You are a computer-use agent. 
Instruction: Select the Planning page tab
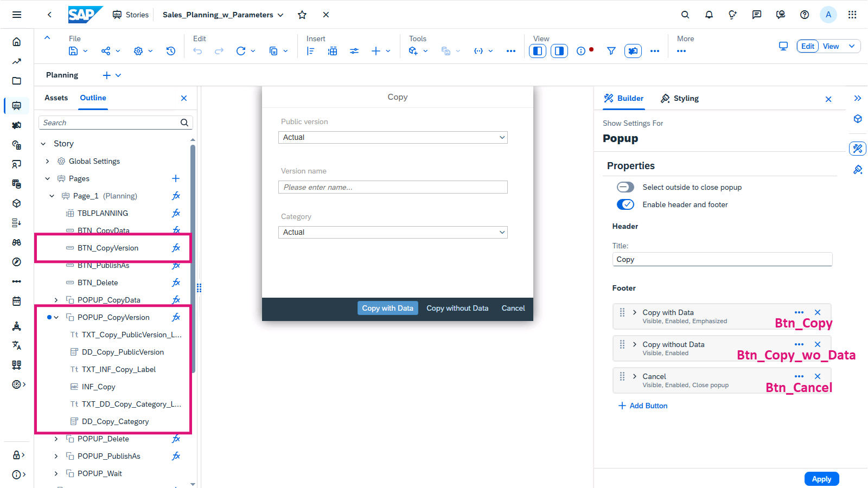(x=62, y=75)
